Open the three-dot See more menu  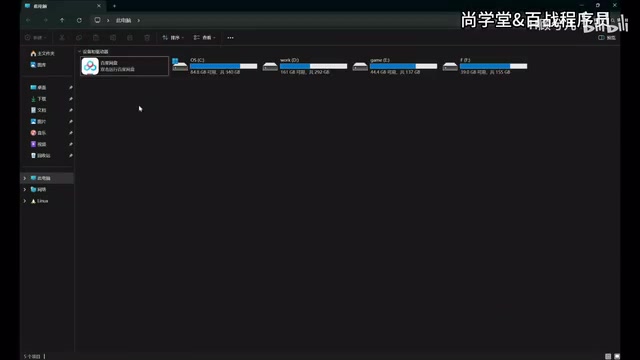(x=231, y=38)
